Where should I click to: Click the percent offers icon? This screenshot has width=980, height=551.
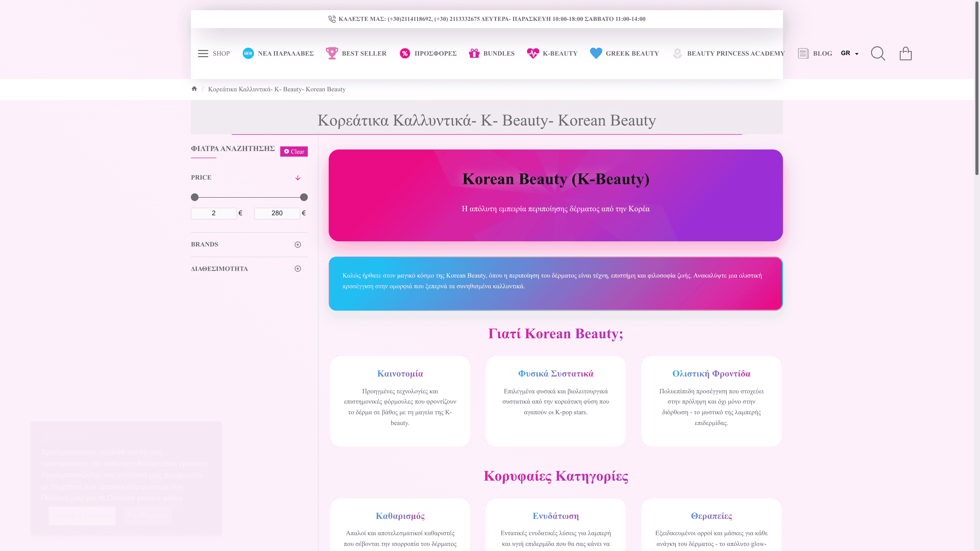tap(405, 54)
